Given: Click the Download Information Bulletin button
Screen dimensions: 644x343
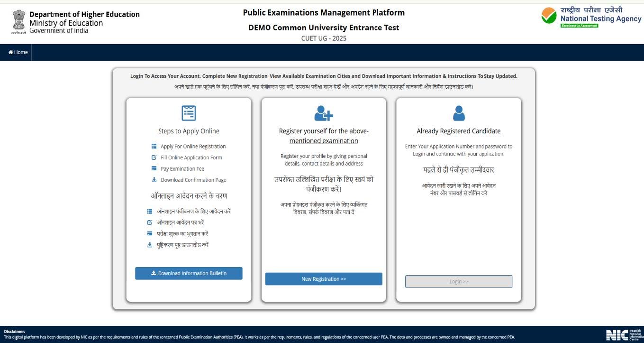Looking at the screenshot, I should pyautogui.click(x=189, y=273).
